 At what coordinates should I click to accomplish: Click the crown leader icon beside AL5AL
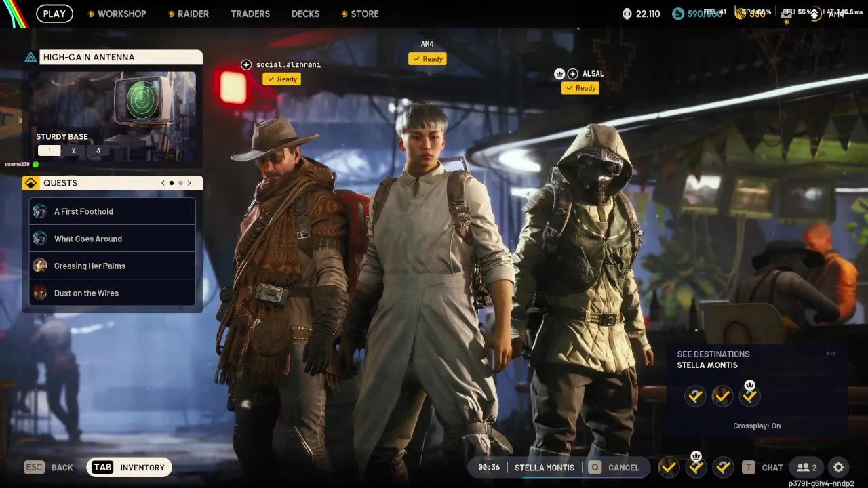[559, 74]
